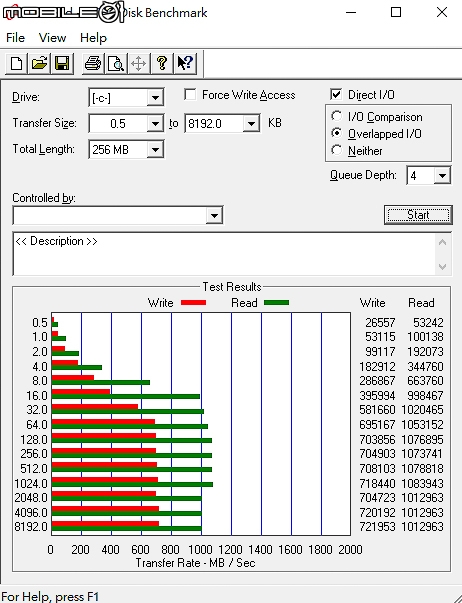Click the Description scrollbar down arrow
462x603 pixels.
tap(442, 267)
